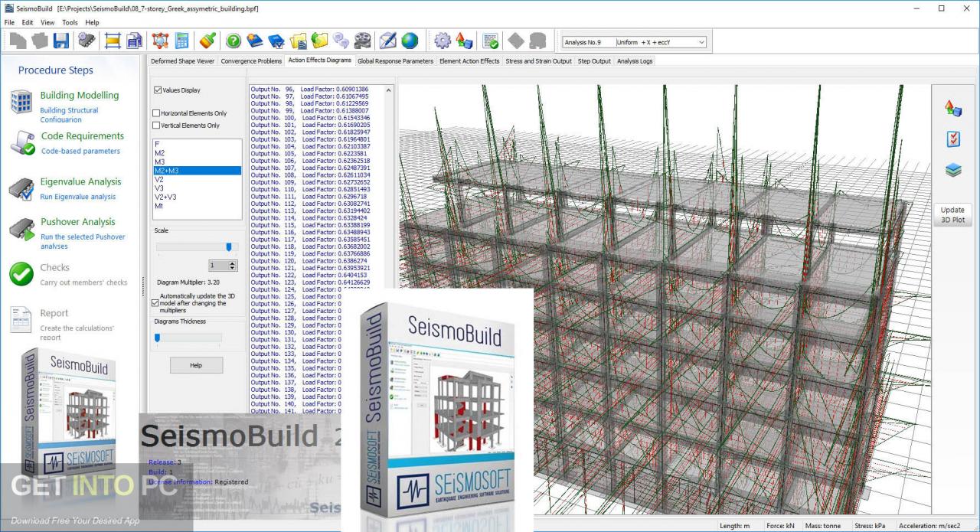Screen dimensions: 980x532
Task: Click the yellow frame toolbar icon
Action: coord(113,41)
